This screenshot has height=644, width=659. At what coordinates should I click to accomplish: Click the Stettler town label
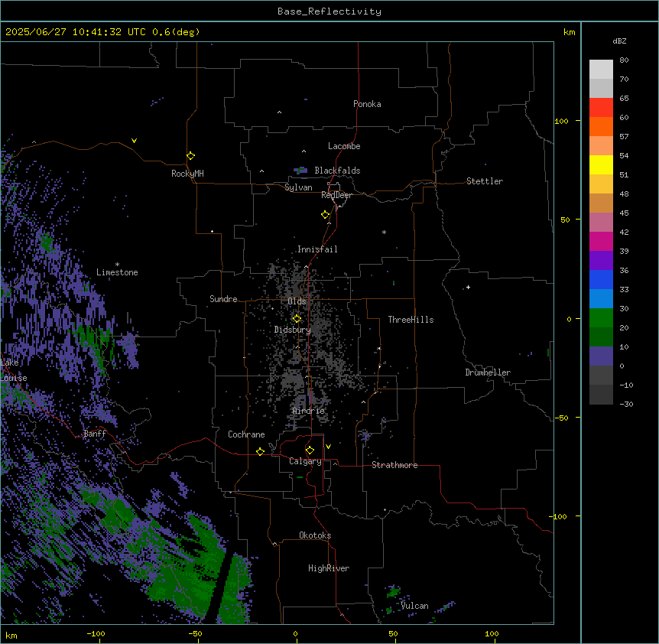point(485,181)
